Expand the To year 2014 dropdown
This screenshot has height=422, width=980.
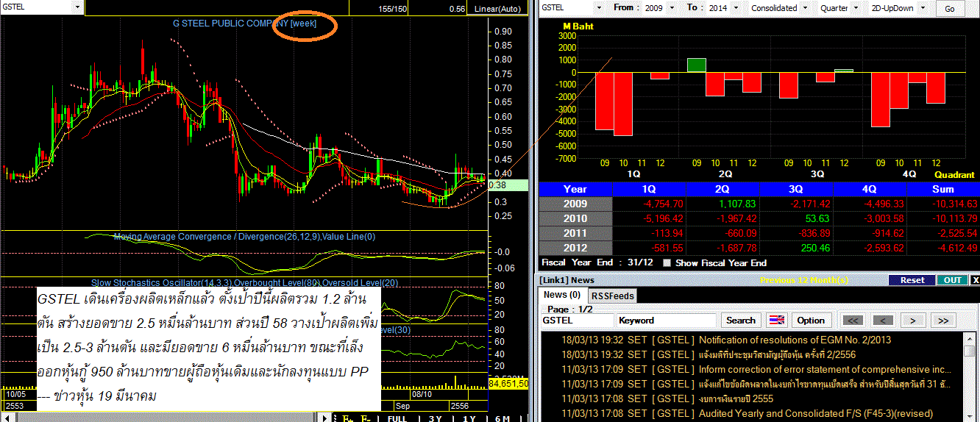(736, 7)
